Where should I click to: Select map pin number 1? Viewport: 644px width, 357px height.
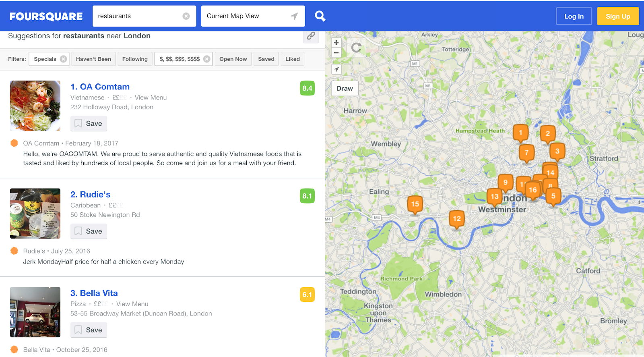(520, 133)
